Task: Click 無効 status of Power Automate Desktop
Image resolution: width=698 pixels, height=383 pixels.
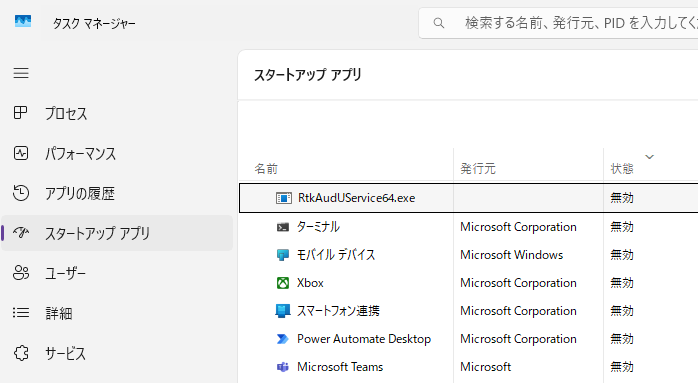Action: (x=622, y=339)
